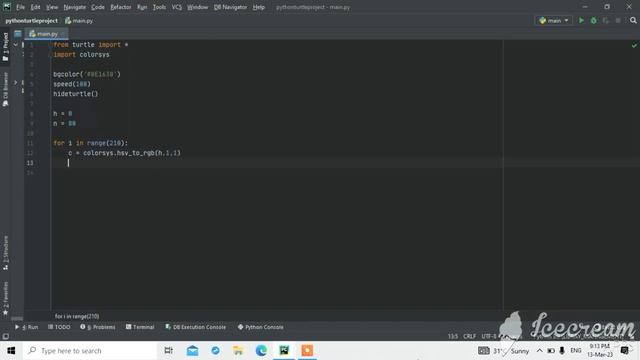
Task: Open the main run configuration dropdown
Action: coord(553,20)
